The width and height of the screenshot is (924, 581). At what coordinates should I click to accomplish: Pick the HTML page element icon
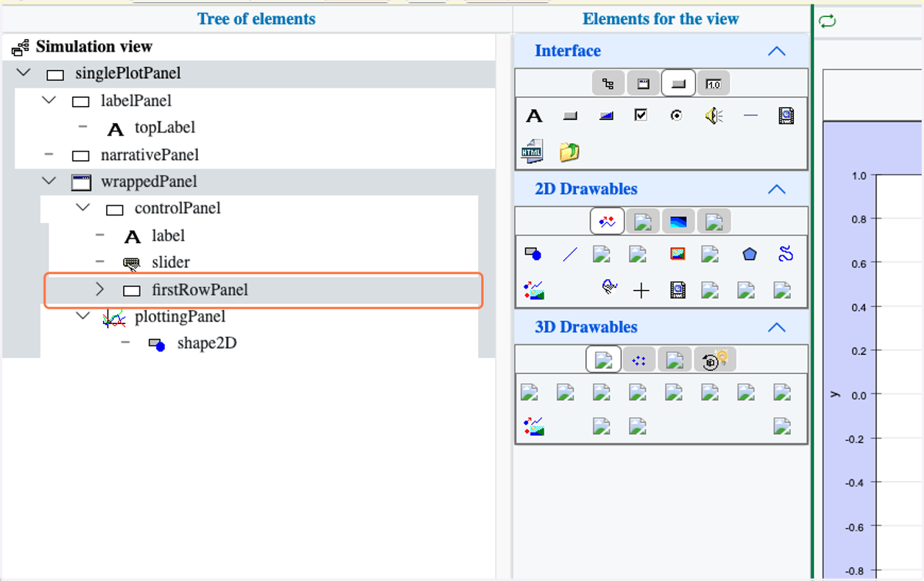point(532,152)
